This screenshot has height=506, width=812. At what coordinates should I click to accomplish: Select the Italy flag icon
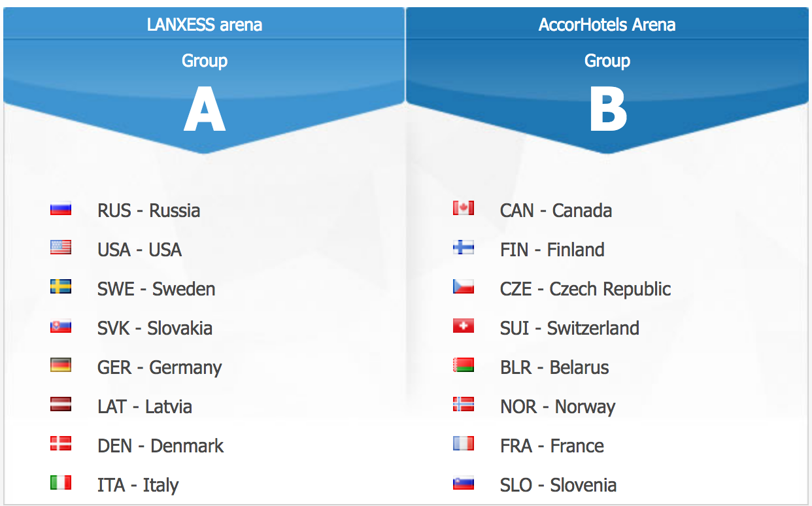pyautogui.click(x=61, y=483)
